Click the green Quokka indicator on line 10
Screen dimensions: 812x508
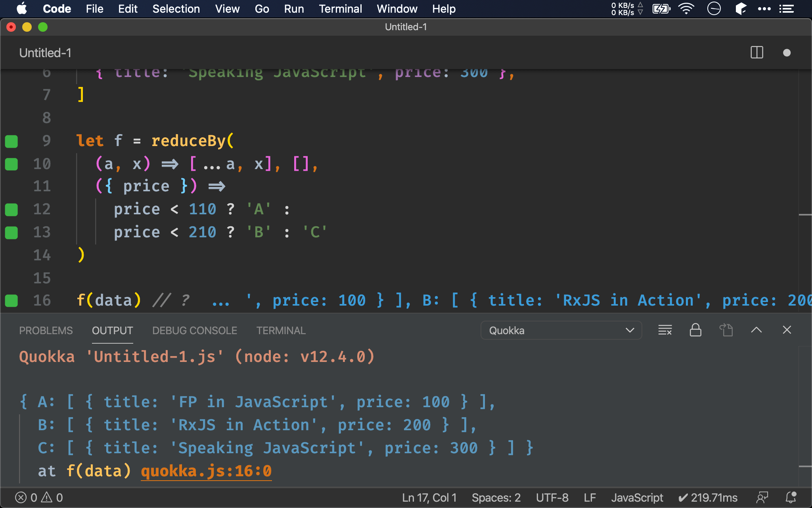click(11, 164)
